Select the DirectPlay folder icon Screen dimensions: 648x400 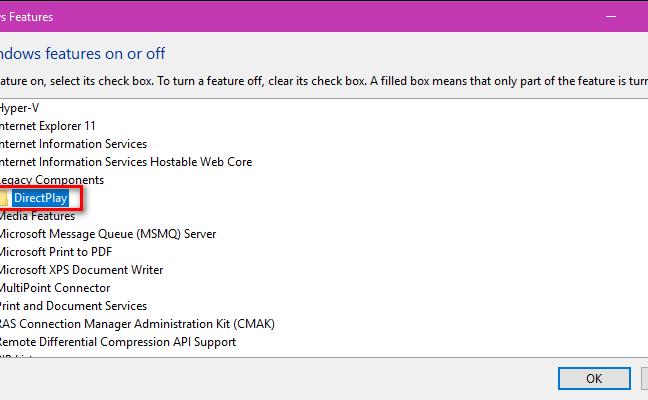coord(3,198)
